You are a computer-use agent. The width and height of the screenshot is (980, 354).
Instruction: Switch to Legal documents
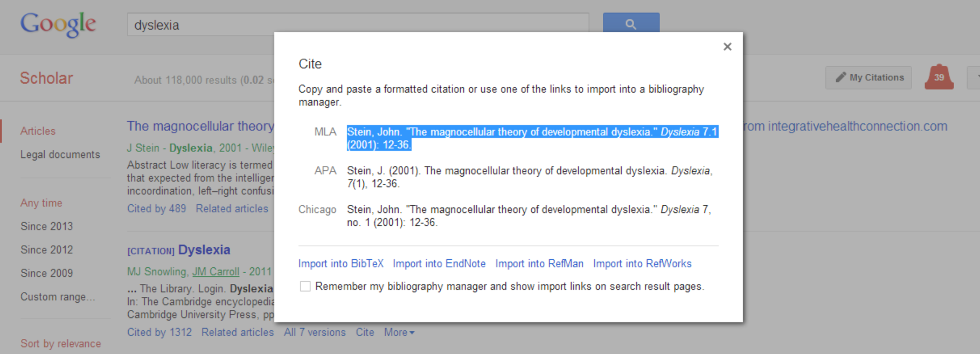tap(60, 155)
